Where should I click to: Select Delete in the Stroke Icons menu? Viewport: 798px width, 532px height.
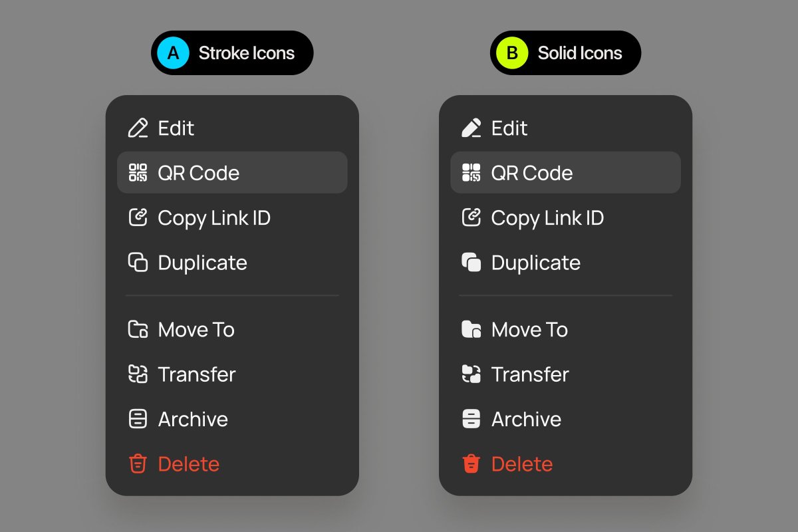(232, 464)
